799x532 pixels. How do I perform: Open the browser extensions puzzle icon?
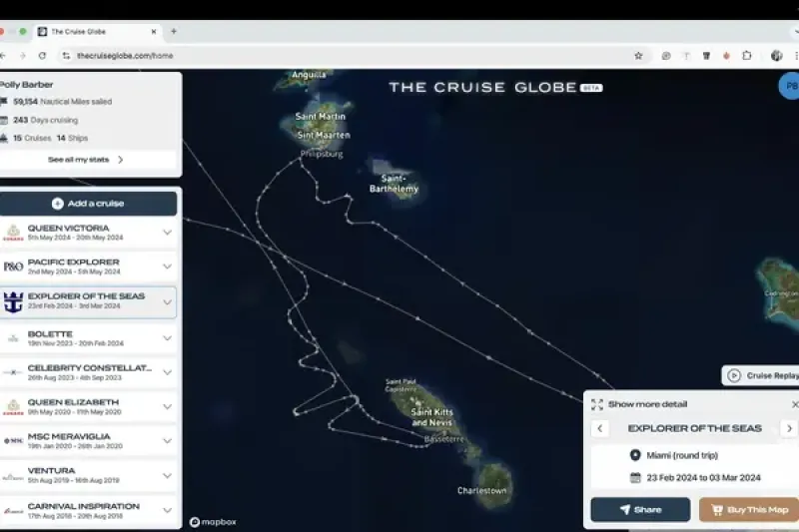coord(746,56)
